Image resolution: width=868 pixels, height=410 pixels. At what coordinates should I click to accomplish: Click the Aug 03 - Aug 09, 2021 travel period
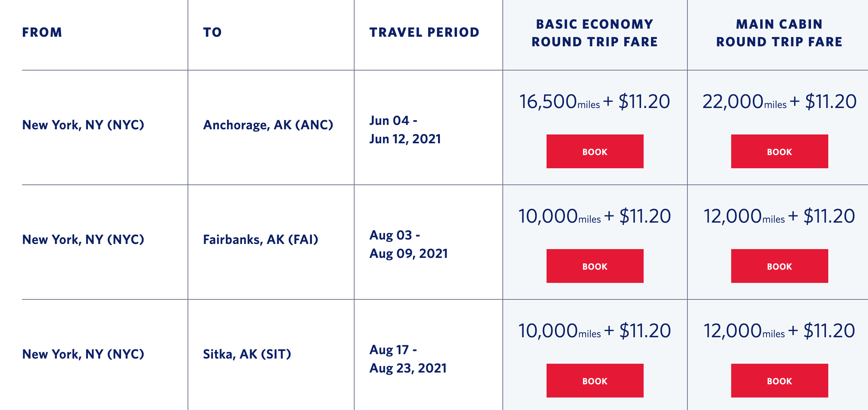pos(408,244)
